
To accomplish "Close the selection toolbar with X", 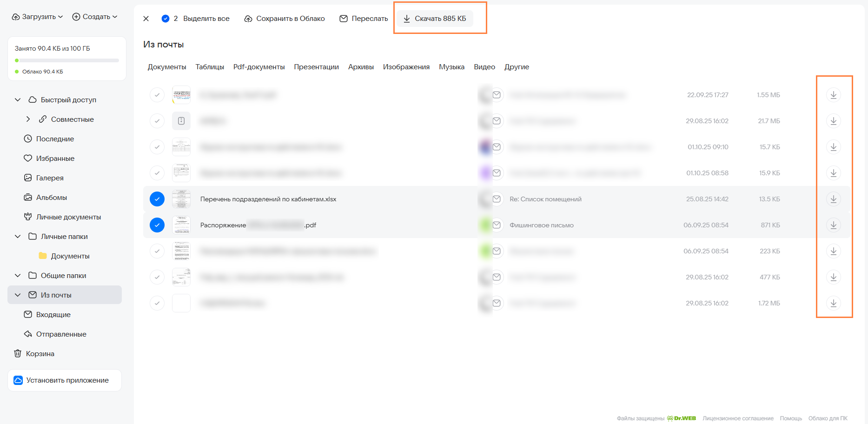I will point(146,19).
